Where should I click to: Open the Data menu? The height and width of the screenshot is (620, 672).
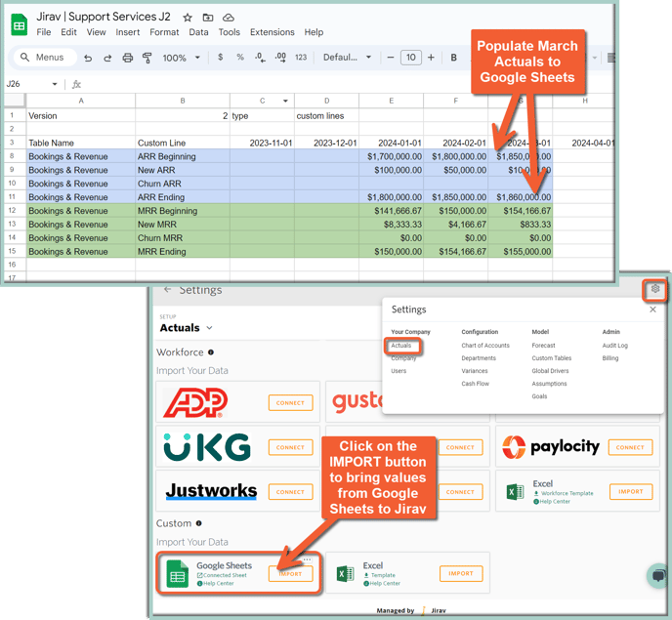198,32
